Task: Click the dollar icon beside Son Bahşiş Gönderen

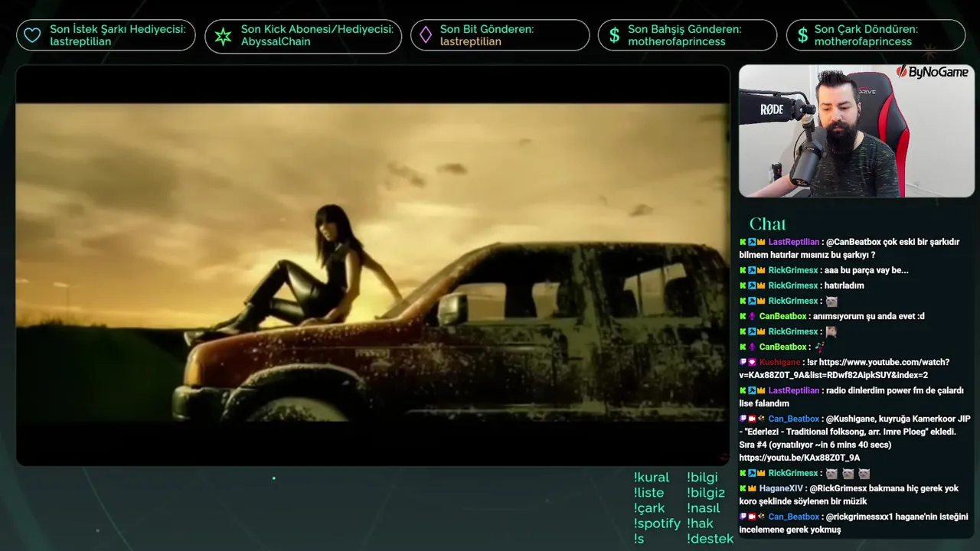Action: (x=614, y=35)
